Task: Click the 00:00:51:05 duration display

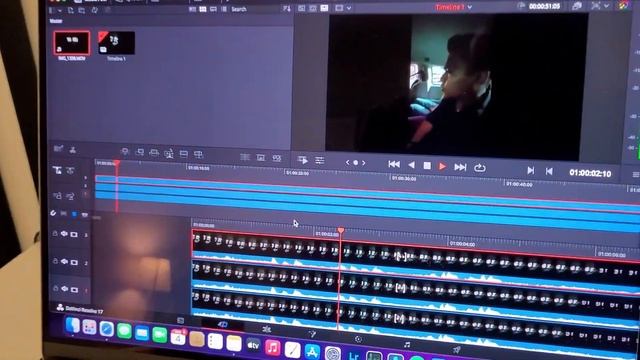Action: pyautogui.click(x=544, y=6)
